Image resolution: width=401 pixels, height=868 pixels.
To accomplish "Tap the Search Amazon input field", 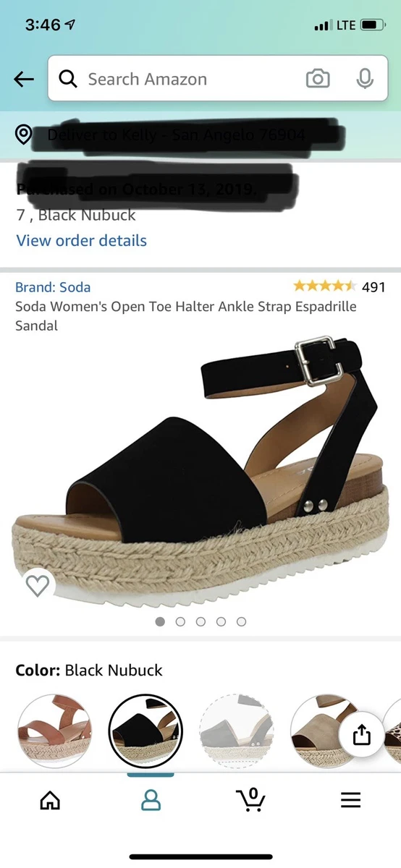I will (188, 79).
